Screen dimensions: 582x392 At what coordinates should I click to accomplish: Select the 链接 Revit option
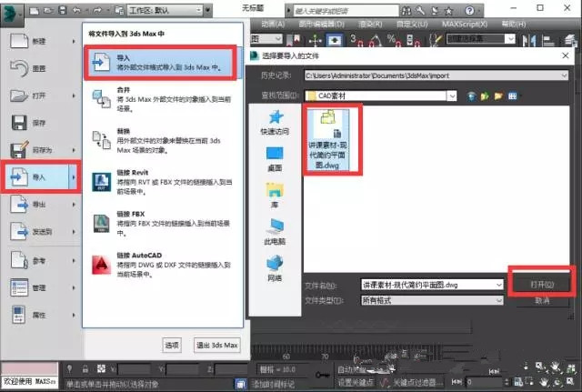click(163, 182)
